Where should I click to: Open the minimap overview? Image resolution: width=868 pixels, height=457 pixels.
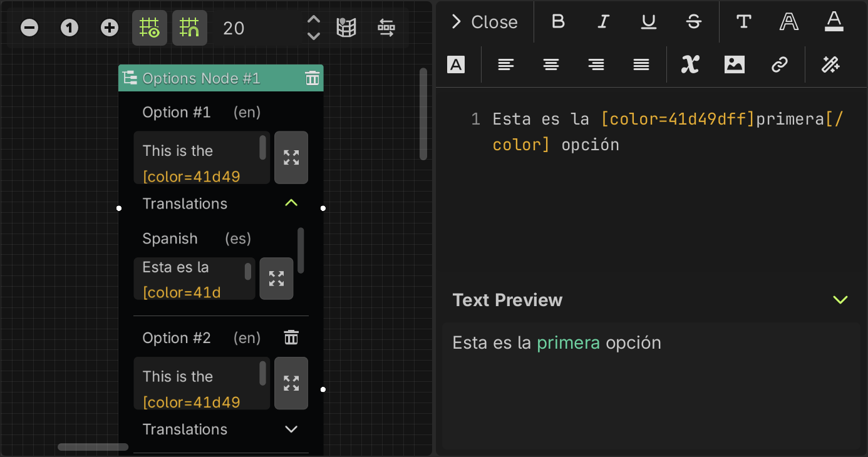click(x=346, y=28)
